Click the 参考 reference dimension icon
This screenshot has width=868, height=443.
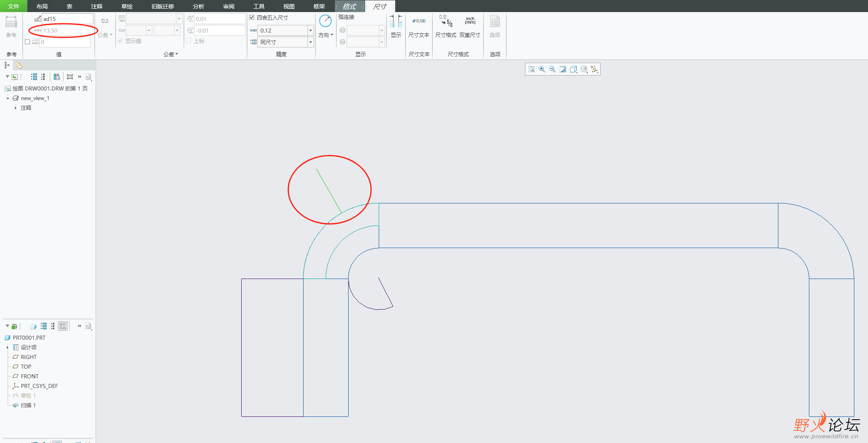tap(11, 22)
